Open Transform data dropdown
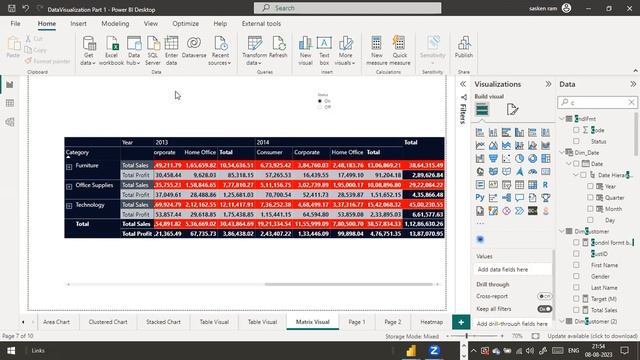This screenshot has width=640, height=360. pyautogui.click(x=254, y=51)
